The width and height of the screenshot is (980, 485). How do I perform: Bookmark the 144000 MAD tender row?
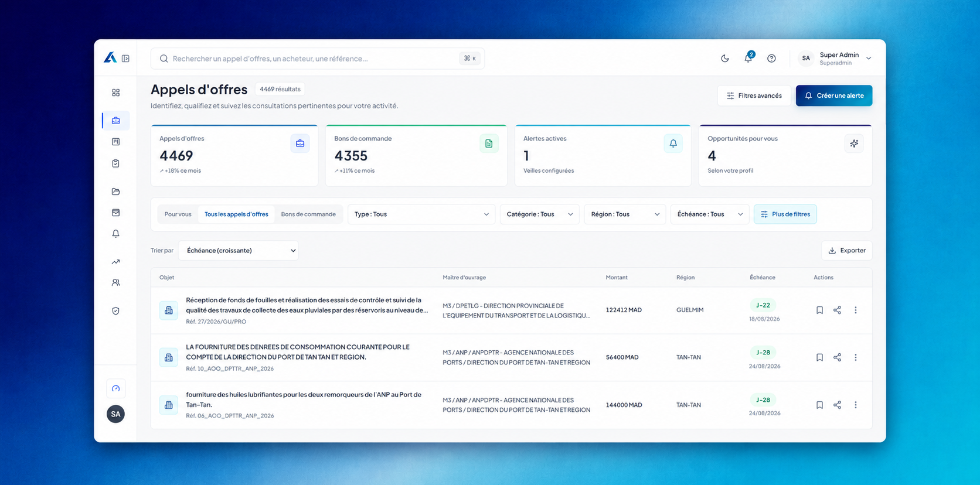pyautogui.click(x=819, y=405)
